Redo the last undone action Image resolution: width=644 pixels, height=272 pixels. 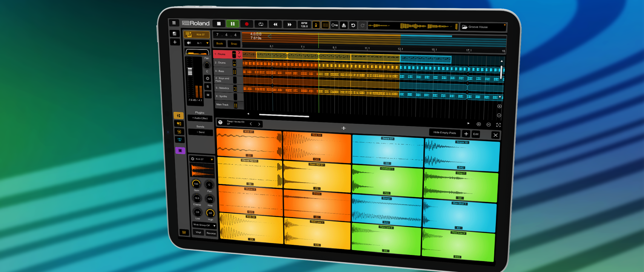point(362,26)
